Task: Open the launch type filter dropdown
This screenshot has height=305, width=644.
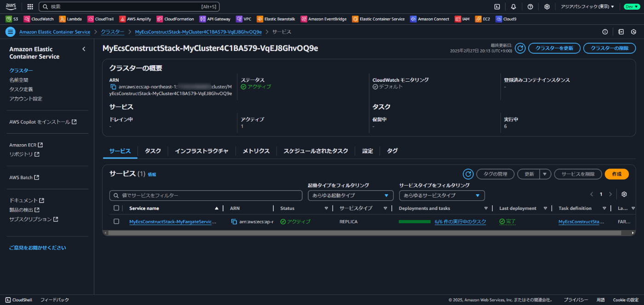Action: (351, 195)
